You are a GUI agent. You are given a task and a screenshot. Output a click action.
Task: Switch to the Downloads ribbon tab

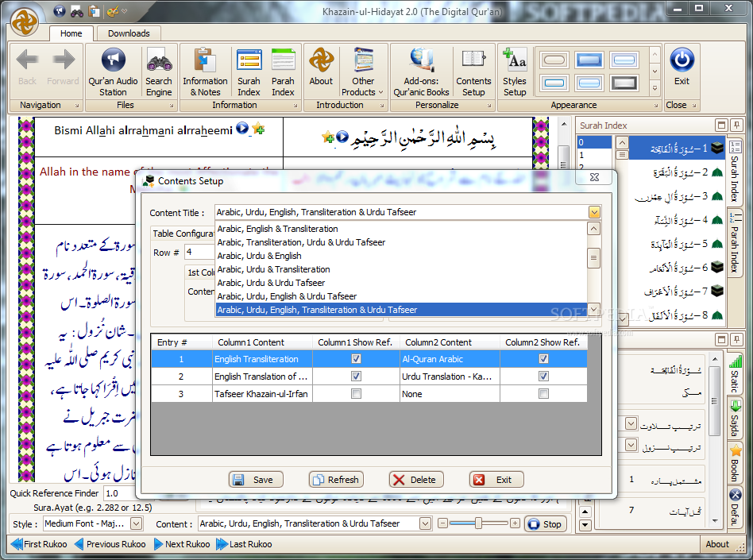(129, 33)
